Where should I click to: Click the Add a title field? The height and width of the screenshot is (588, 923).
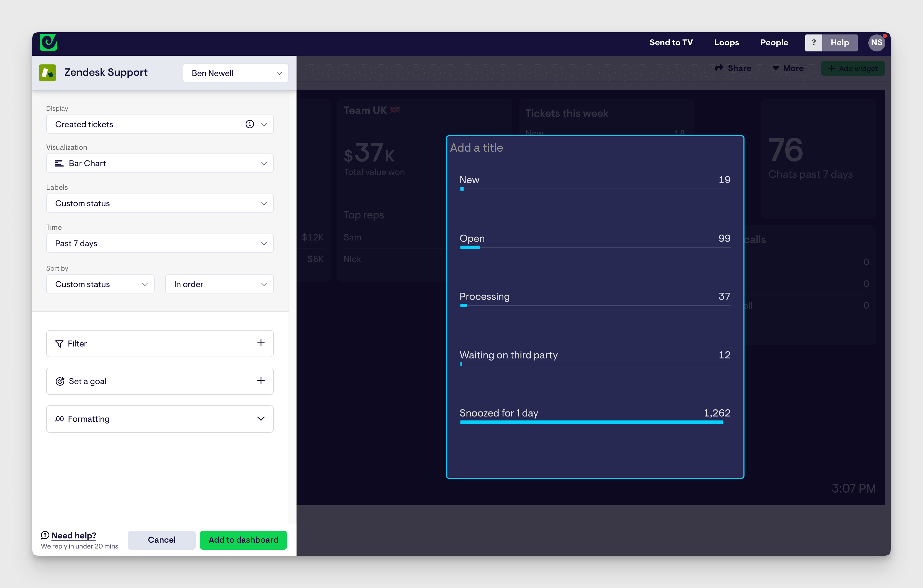[x=476, y=148]
